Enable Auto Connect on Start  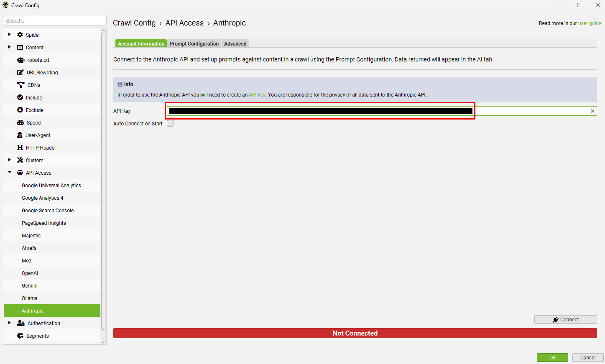170,123
